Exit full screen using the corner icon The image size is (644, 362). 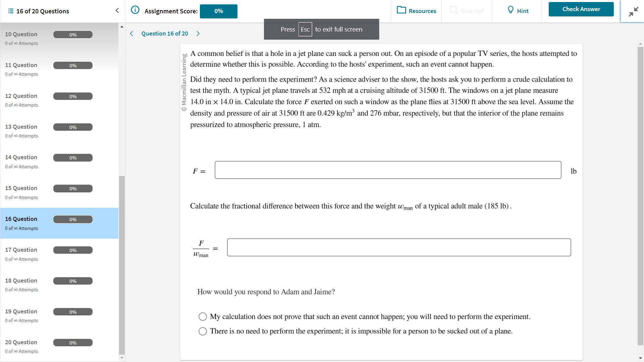coord(633,12)
